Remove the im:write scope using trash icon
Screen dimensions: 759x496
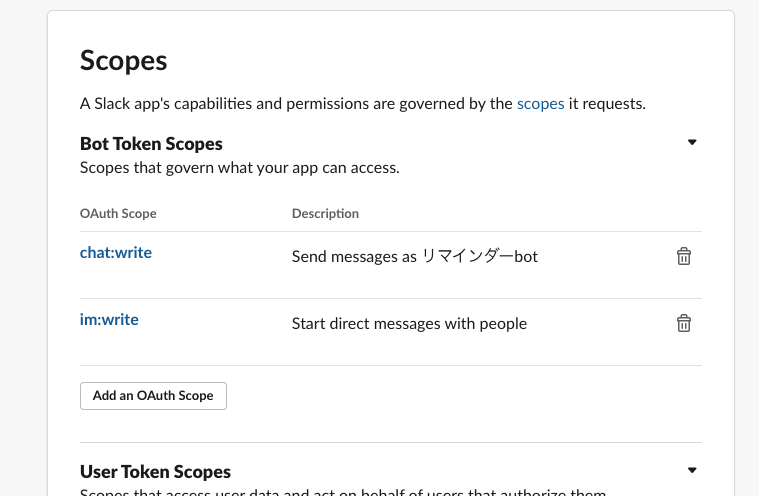coord(684,323)
